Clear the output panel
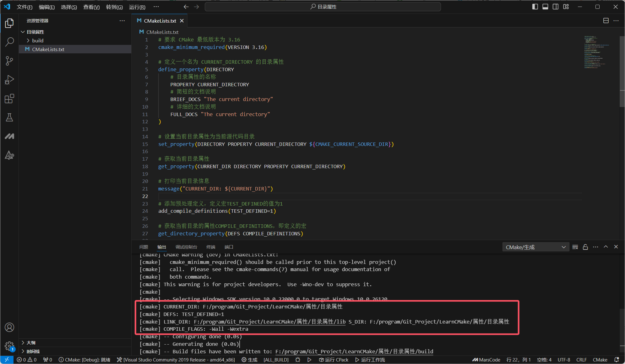The width and height of the screenshot is (625, 364). coord(575,247)
